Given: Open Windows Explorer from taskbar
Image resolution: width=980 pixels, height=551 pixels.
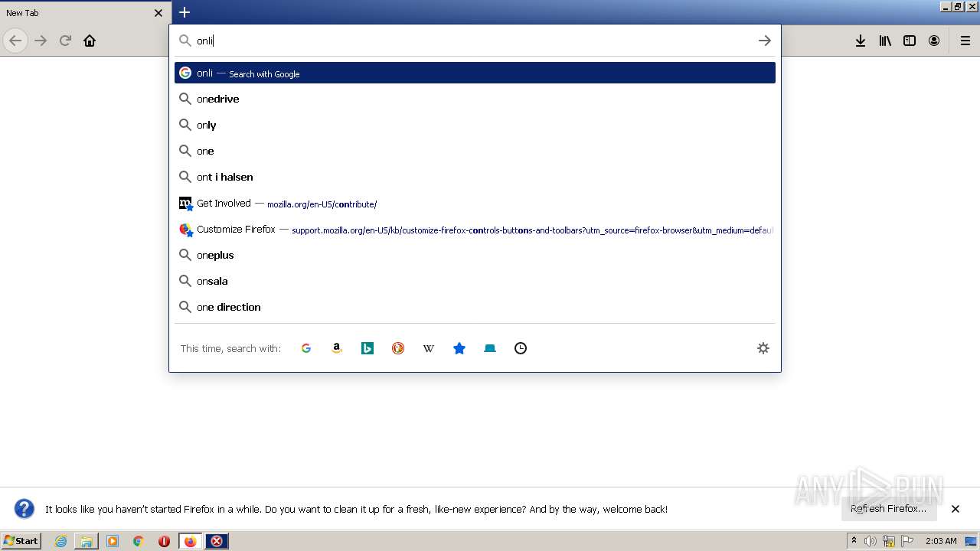Looking at the screenshot, I should 87,541.
